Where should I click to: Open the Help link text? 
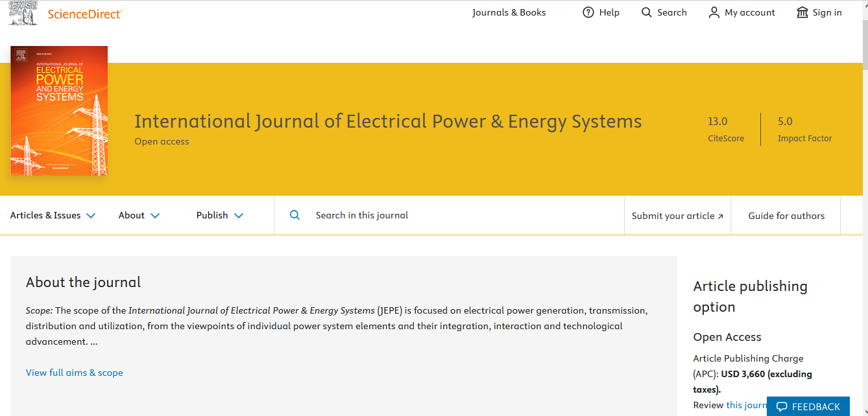coord(609,12)
